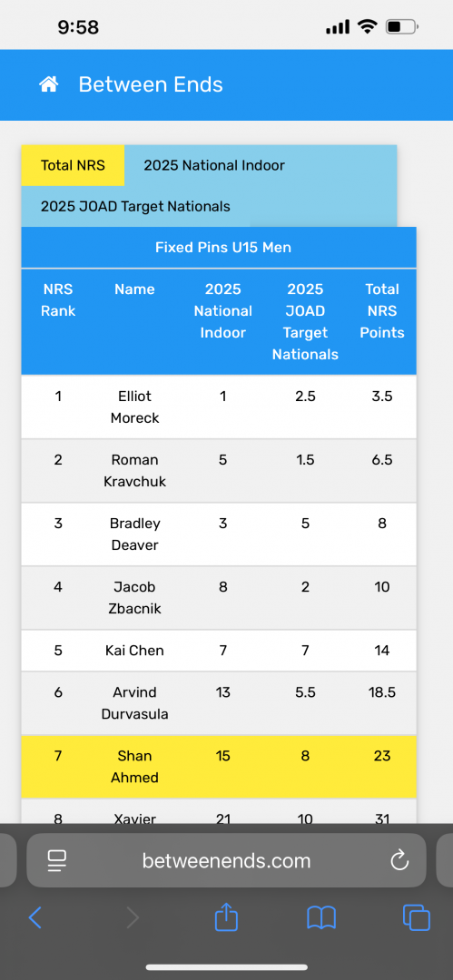Tap Roman Kravchuk in the rankings
453x980 pixels.
[134, 471]
